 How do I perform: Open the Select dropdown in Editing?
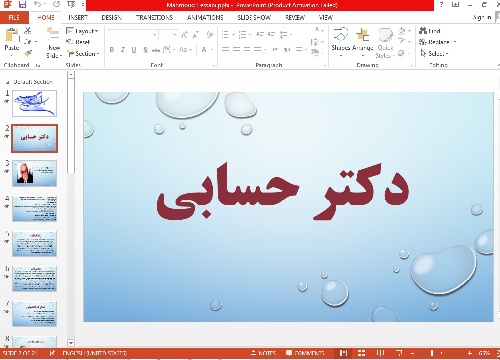(434, 53)
